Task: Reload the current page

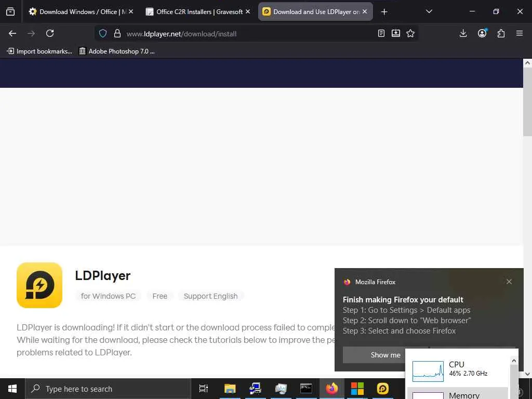Action: pyautogui.click(x=50, y=33)
